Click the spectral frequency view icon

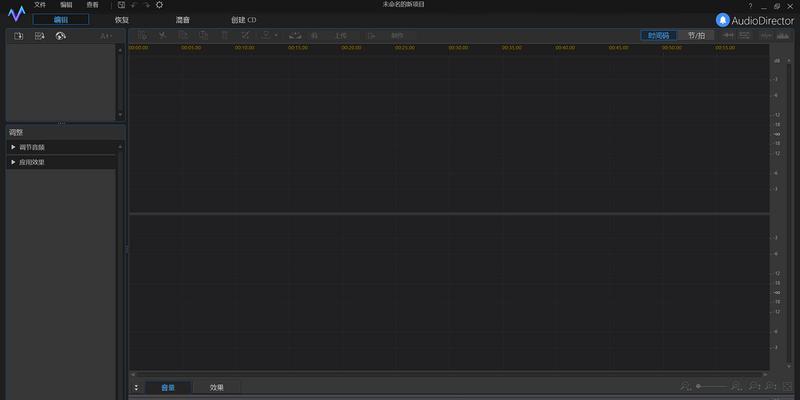pyautogui.click(x=782, y=35)
